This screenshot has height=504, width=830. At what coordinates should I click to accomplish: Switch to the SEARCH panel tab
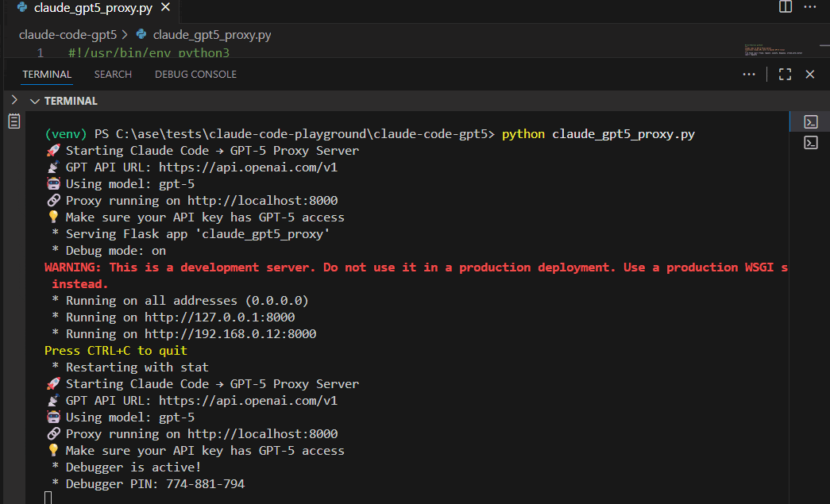113,75
